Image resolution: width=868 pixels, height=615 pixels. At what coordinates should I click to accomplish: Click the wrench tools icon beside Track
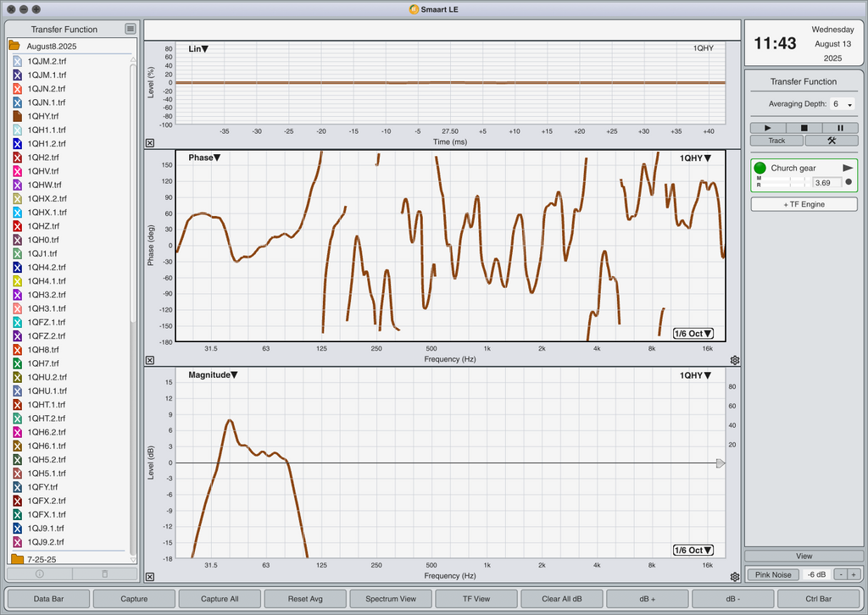click(x=832, y=141)
